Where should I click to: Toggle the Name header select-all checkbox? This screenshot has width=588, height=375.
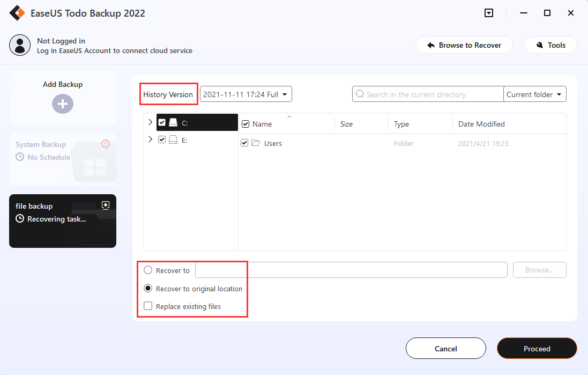coord(245,124)
